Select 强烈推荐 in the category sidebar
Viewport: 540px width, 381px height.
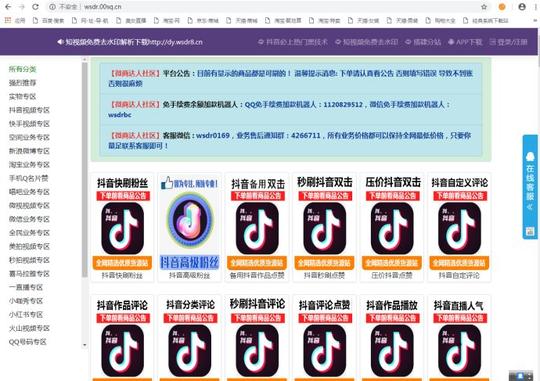pyautogui.click(x=22, y=83)
